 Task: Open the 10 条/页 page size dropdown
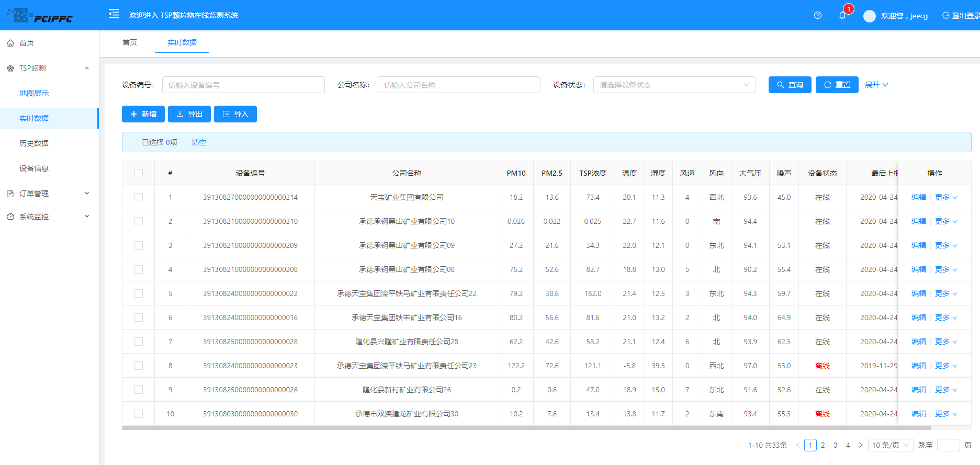[891, 445]
